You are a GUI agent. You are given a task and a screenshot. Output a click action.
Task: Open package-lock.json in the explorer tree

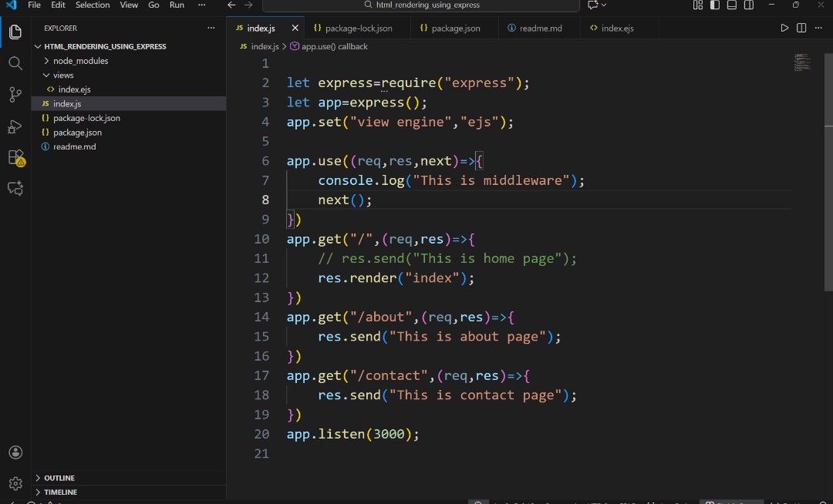pos(129,119)
